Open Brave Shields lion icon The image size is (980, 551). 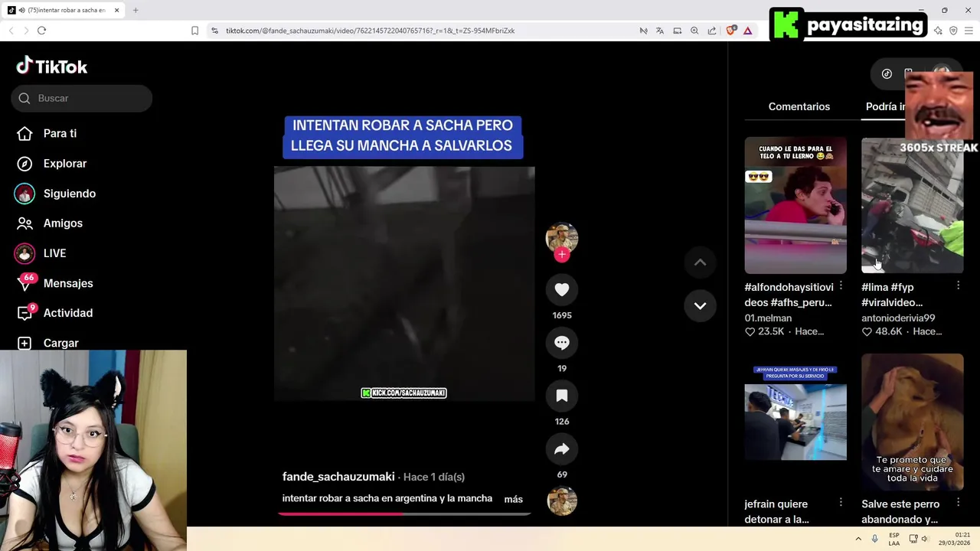click(x=731, y=31)
